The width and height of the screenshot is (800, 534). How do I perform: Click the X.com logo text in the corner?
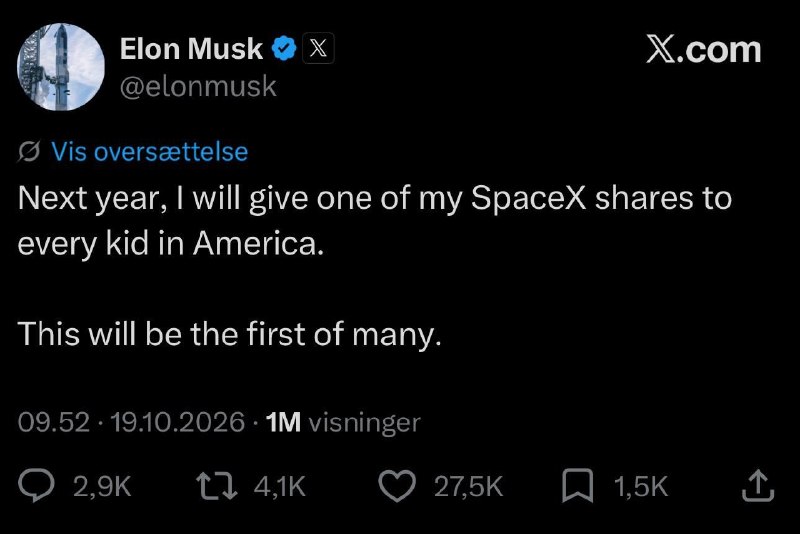tap(704, 49)
